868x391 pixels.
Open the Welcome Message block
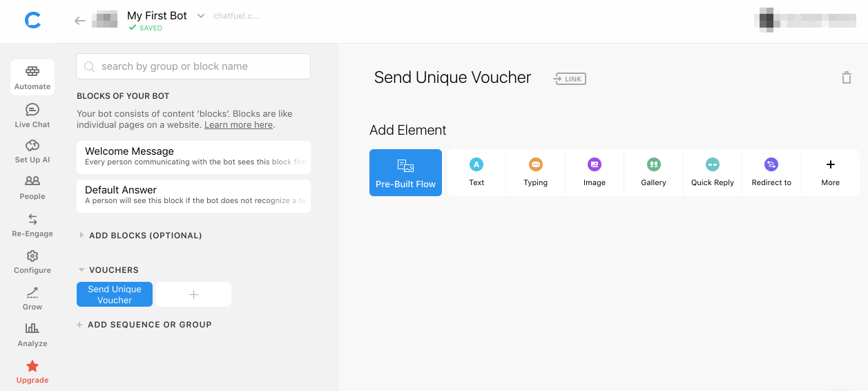coord(193,157)
